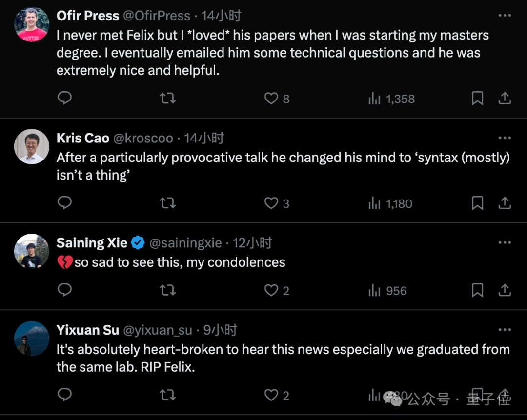Like Yixuan Su's tweet

[x=271, y=395]
